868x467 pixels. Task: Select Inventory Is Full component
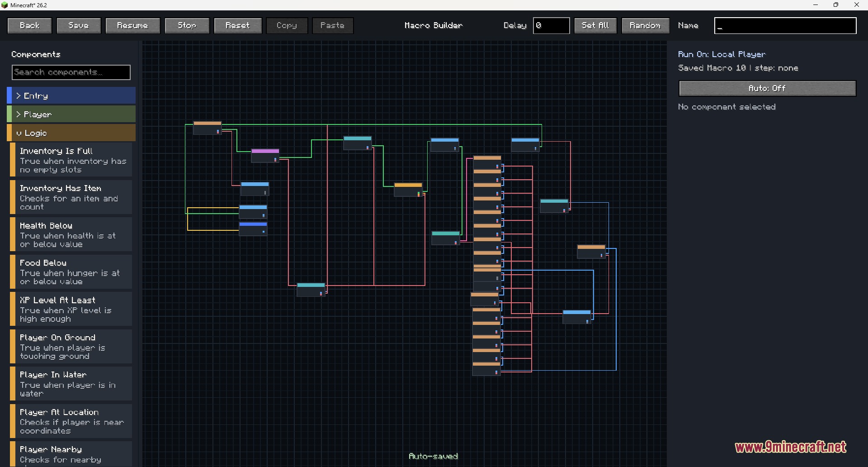(x=71, y=160)
